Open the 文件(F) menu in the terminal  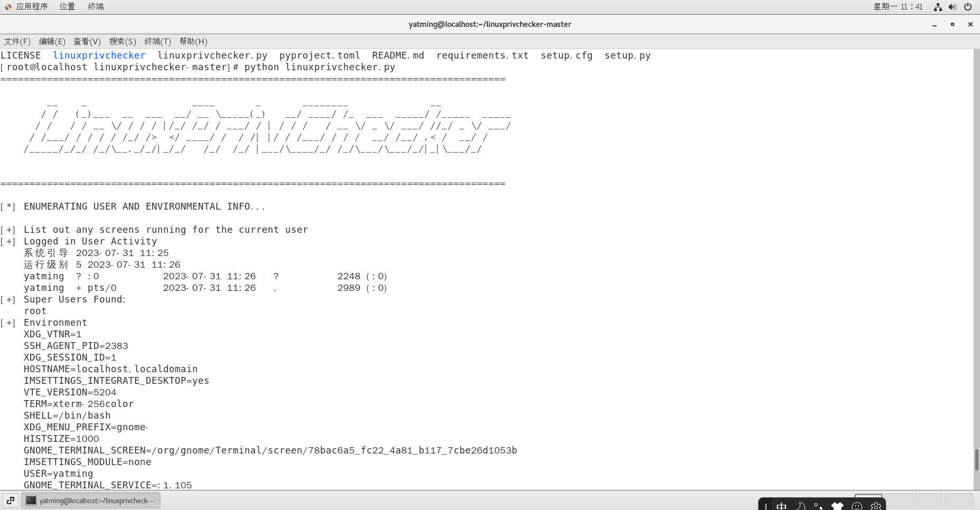click(x=16, y=41)
